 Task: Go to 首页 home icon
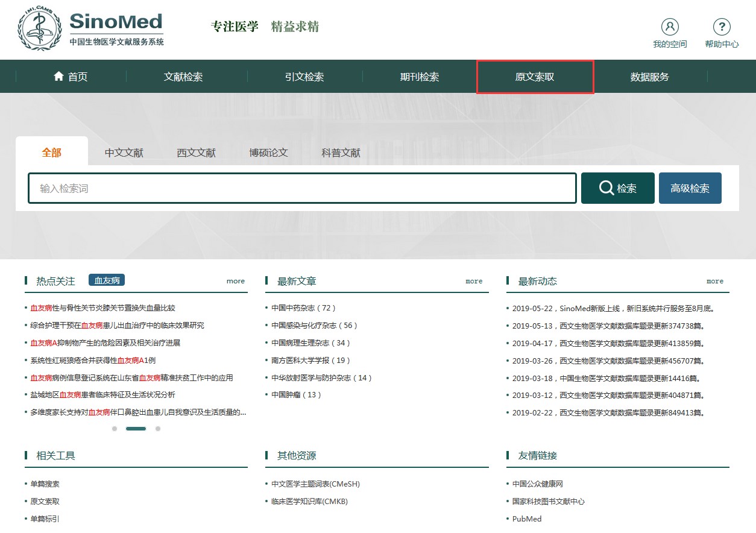pos(59,77)
